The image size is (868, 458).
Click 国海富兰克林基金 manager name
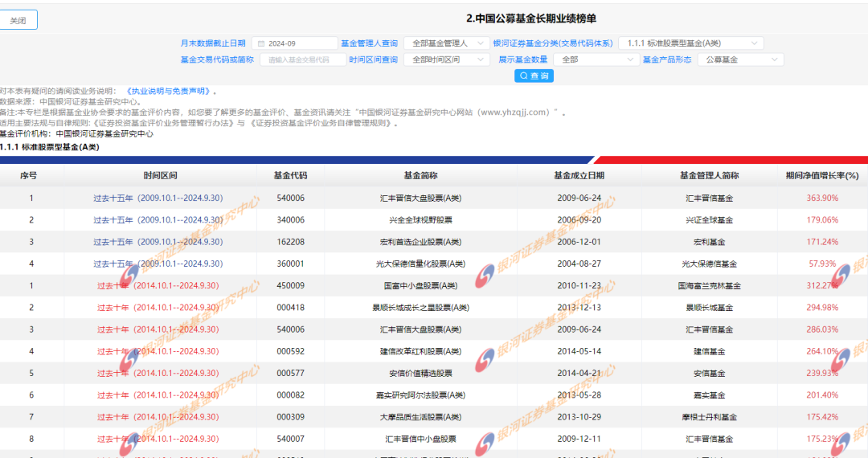[x=709, y=286]
